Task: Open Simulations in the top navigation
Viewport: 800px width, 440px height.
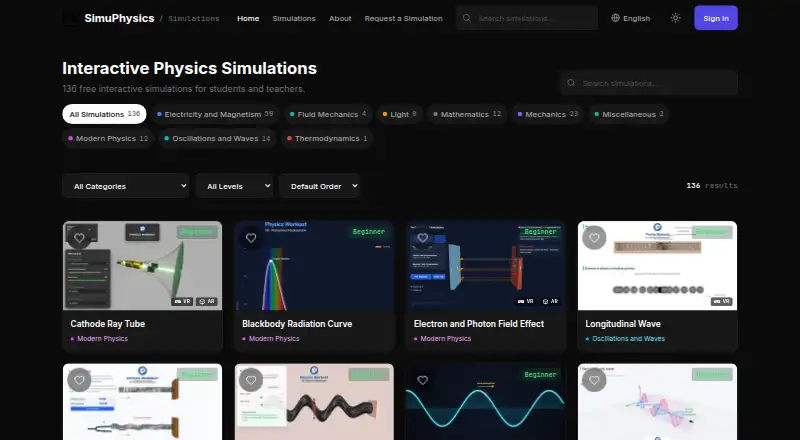Action: [x=294, y=18]
